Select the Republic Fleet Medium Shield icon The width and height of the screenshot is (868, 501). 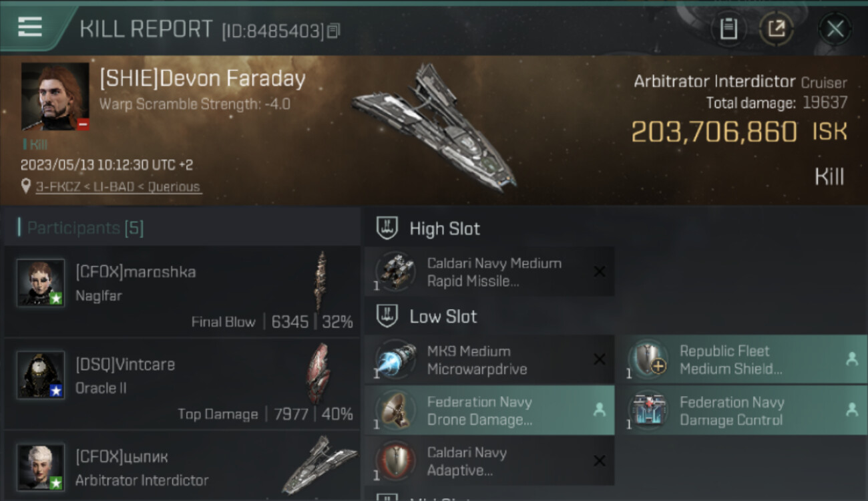[648, 359]
